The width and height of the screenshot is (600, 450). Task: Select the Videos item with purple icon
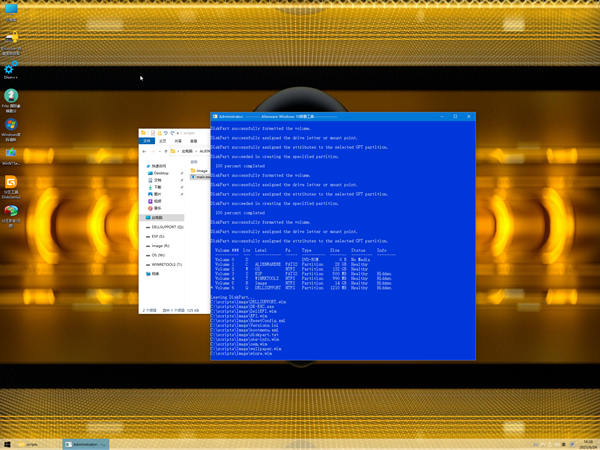click(x=155, y=201)
